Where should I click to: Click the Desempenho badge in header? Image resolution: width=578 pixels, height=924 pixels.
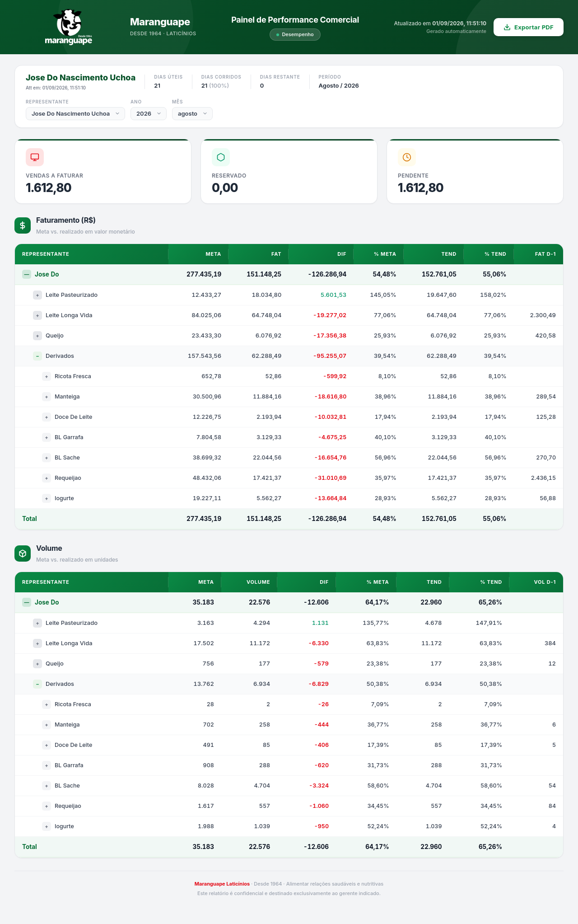[295, 35]
